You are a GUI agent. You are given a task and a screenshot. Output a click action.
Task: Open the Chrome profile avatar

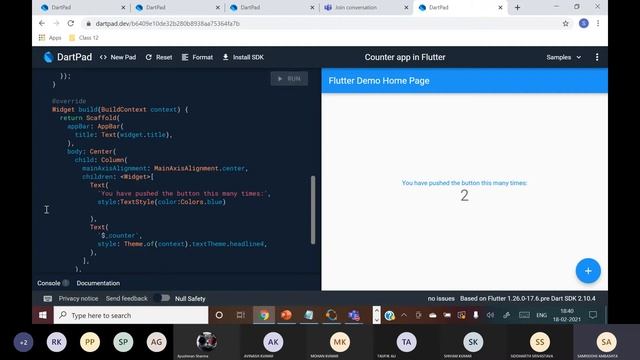coord(584,24)
